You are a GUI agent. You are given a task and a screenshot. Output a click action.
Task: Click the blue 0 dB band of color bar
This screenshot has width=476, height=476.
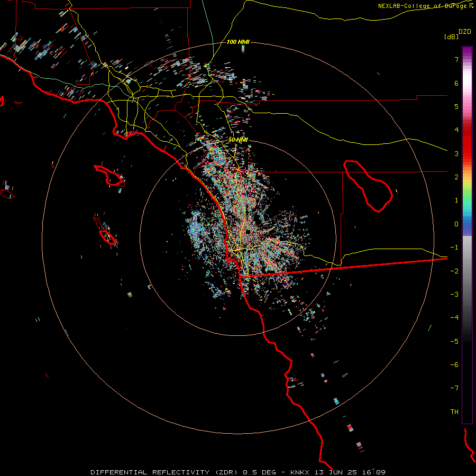tap(467, 224)
